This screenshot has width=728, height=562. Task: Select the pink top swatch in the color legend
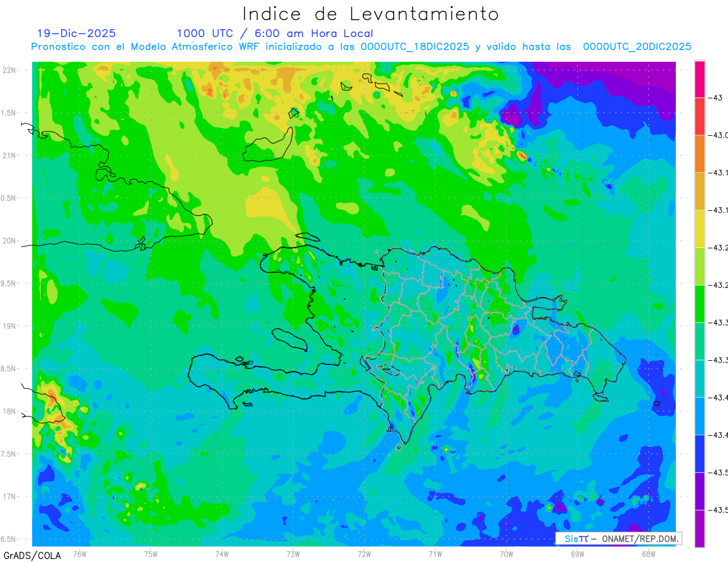699,79
